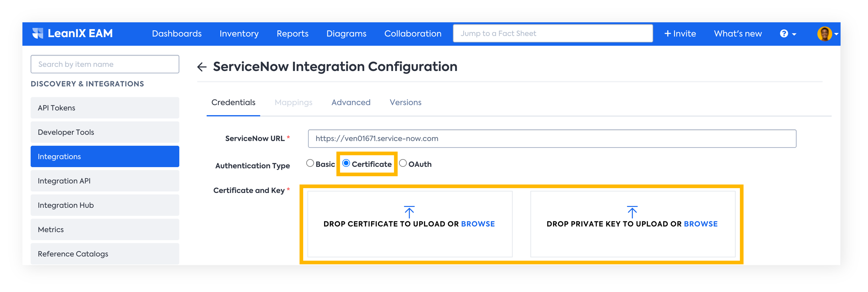Select Basic authentication type

(x=310, y=163)
